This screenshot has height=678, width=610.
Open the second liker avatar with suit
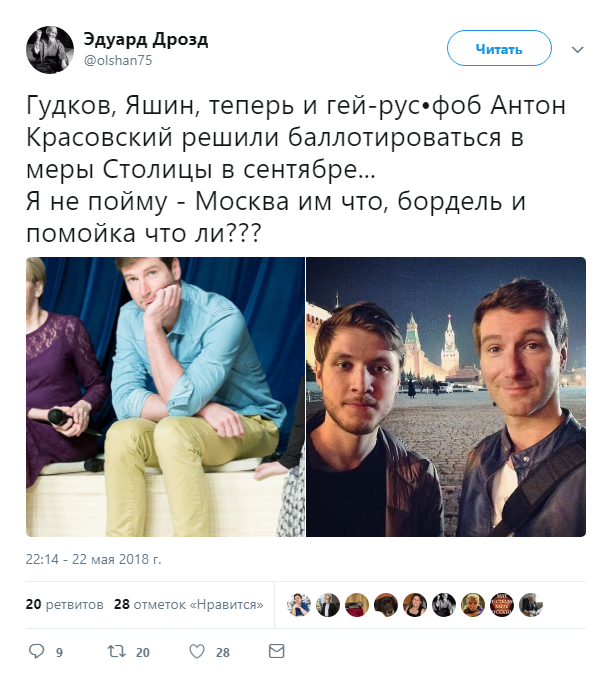(328, 604)
